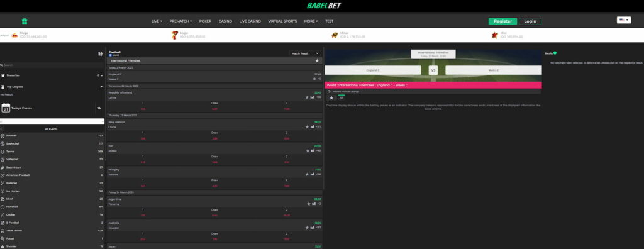Open the TEST menu item

tap(329, 21)
